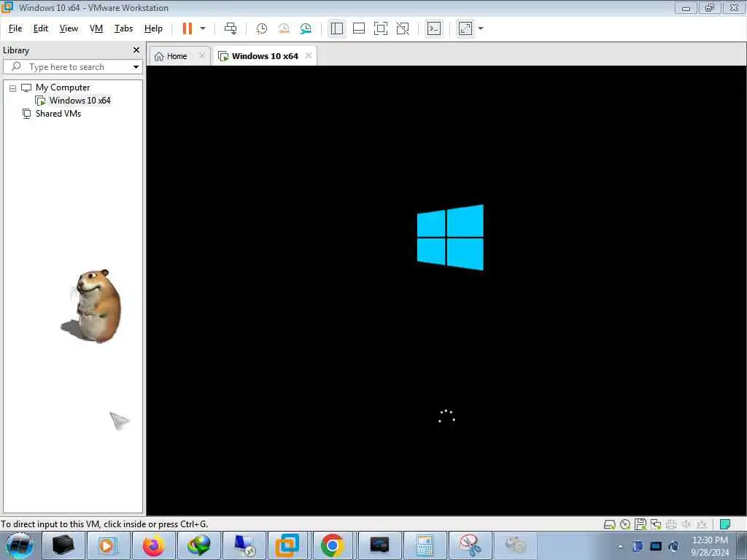The height and width of the screenshot is (560, 747).
Task: Open Google Chrome from the taskbar
Action: point(333,545)
